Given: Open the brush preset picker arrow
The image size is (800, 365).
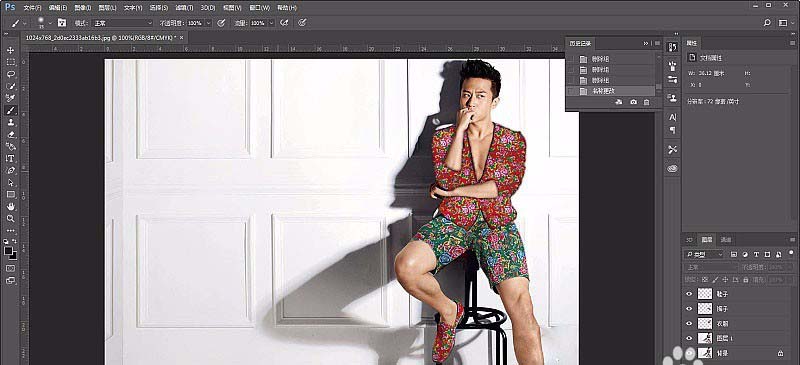Looking at the screenshot, I should tap(50, 23).
